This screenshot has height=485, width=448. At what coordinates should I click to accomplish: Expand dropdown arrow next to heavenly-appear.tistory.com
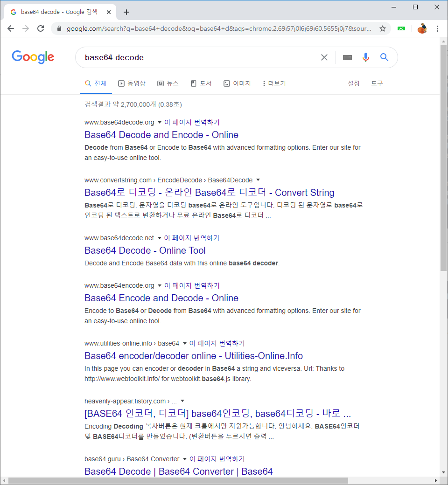[x=182, y=401]
